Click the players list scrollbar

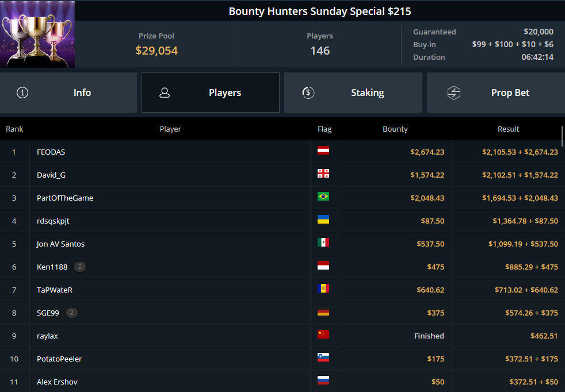click(x=562, y=136)
